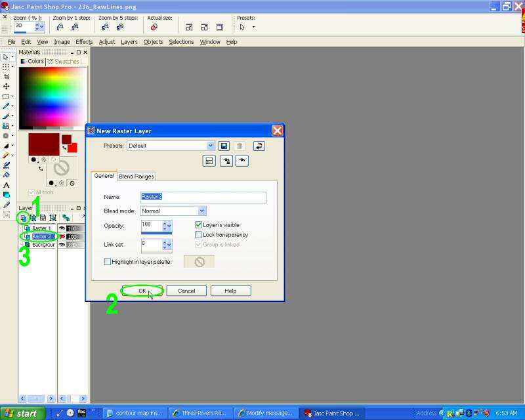Screen dimensions: 525x420
Task: Switch to the Blend Ranges tab
Action: [136, 177]
